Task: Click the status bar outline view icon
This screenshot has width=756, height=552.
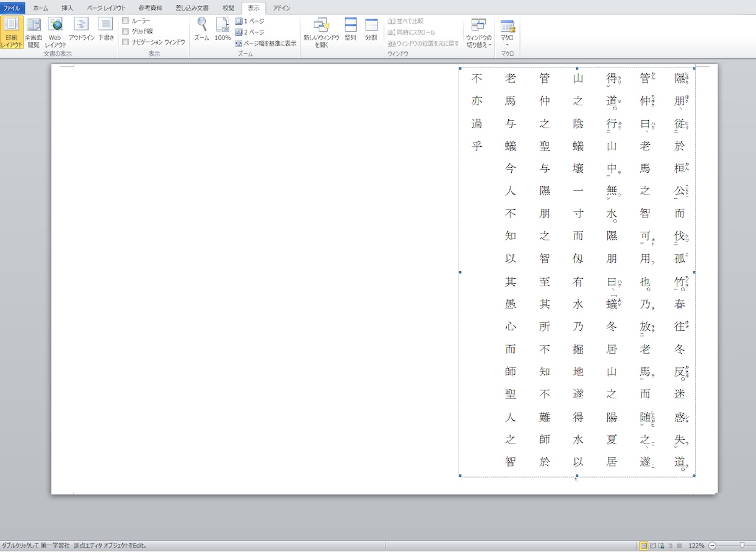Action: click(670, 546)
